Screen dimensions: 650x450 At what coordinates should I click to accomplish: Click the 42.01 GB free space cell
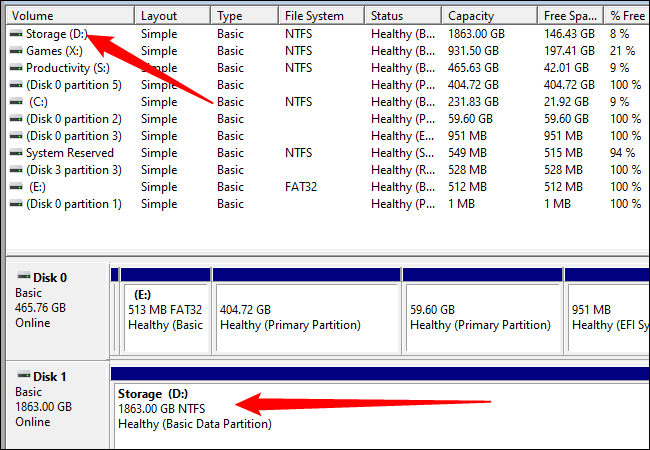pyautogui.click(x=566, y=68)
